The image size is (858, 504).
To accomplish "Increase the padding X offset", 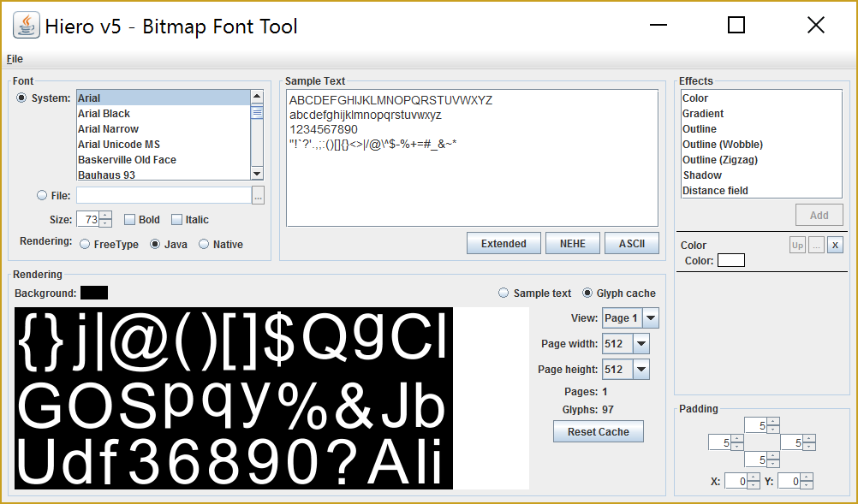I will 754,477.
